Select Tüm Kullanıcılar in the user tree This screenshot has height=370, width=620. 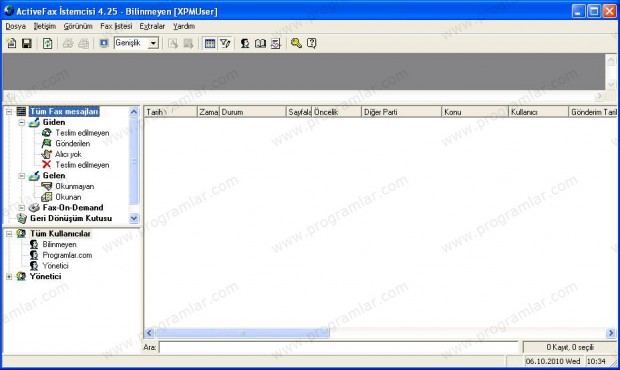(60, 234)
